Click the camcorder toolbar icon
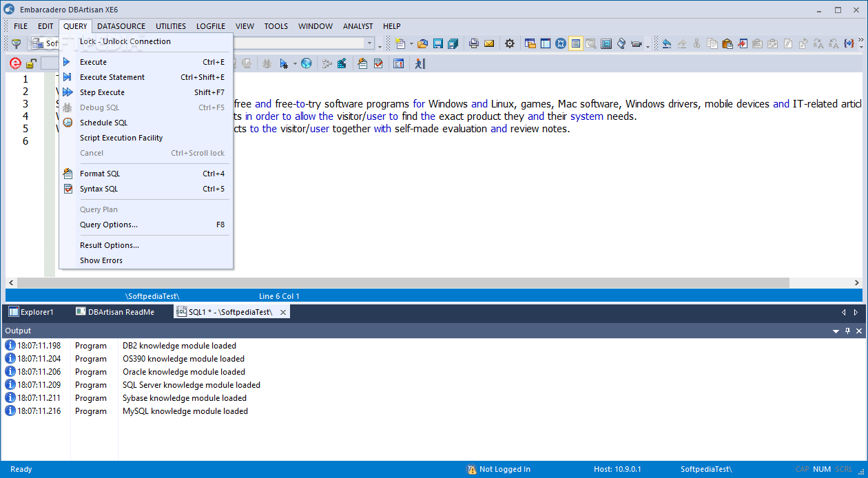The image size is (868, 478). coord(636,43)
